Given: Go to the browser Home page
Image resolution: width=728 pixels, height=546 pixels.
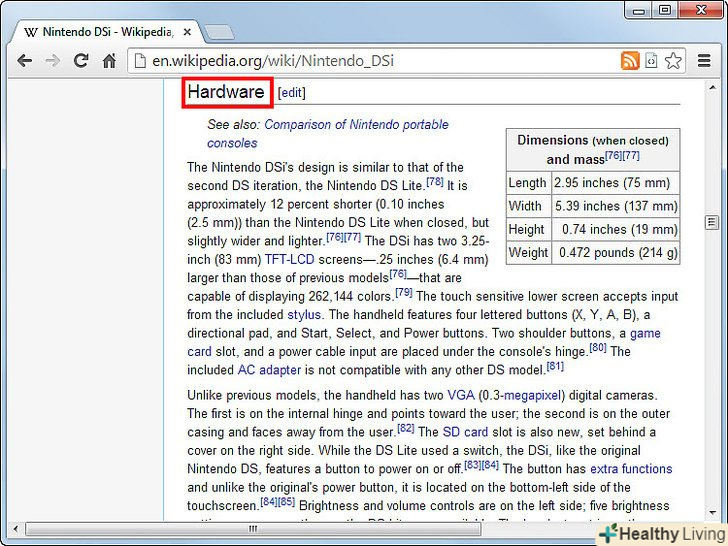Looking at the screenshot, I should (110, 61).
